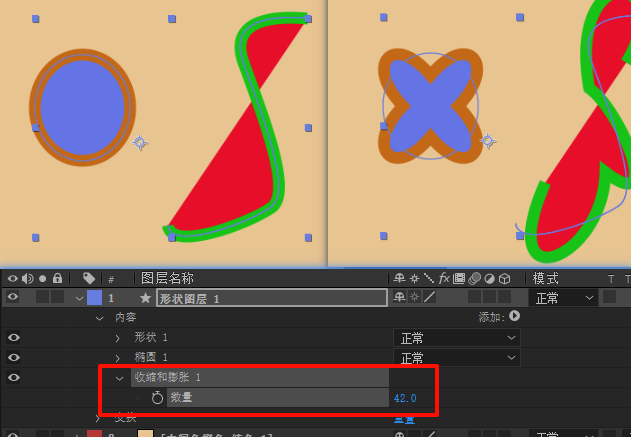This screenshot has height=437, width=631.
Task: Click the star icon beside 形状图层 1
Action: (x=145, y=298)
